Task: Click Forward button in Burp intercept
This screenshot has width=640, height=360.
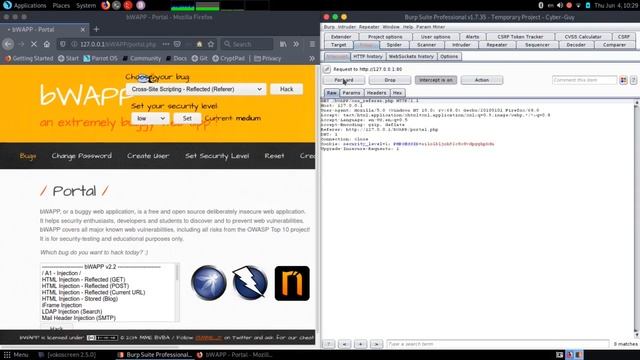Action: click(x=344, y=80)
